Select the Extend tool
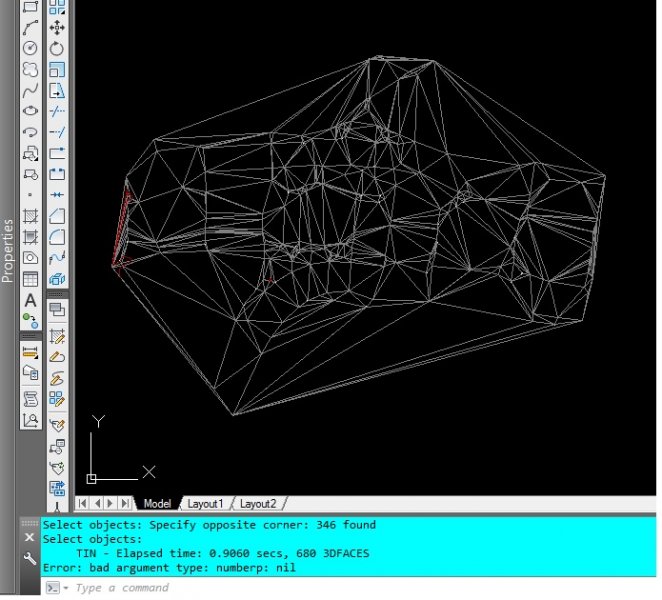This screenshot has height=600, width=662. coord(57,132)
